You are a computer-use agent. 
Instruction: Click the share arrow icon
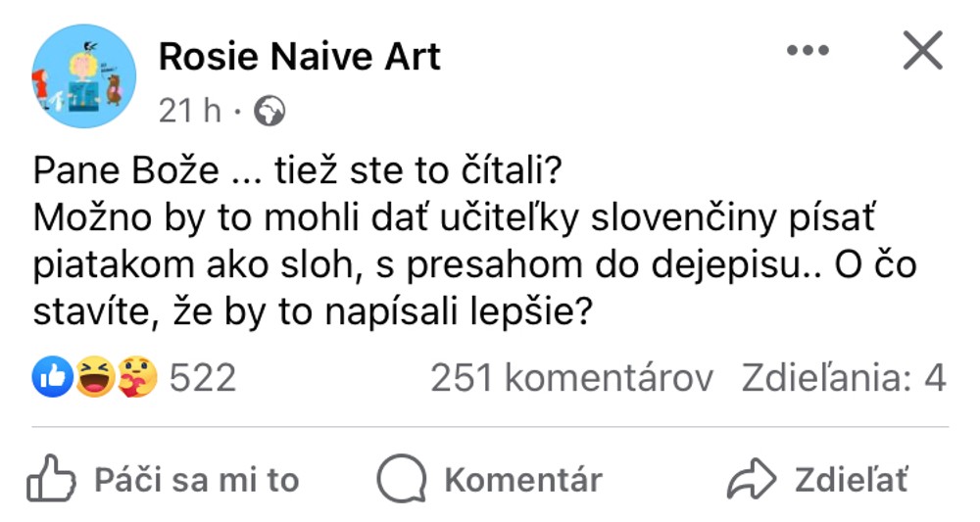(750, 480)
